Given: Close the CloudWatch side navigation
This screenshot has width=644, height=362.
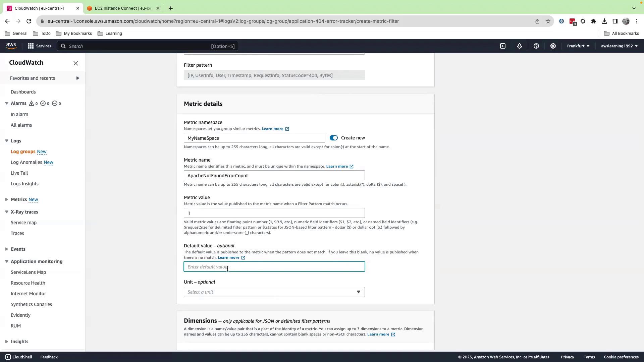Looking at the screenshot, I should coord(76,63).
